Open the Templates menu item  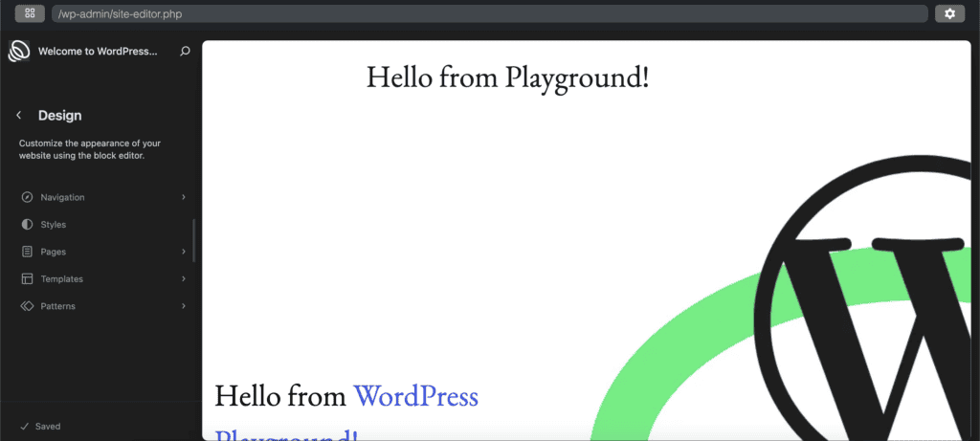pyautogui.click(x=103, y=279)
